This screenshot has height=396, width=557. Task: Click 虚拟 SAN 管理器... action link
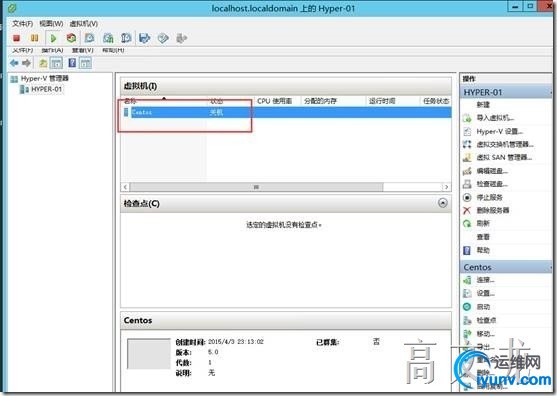click(504, 157)
